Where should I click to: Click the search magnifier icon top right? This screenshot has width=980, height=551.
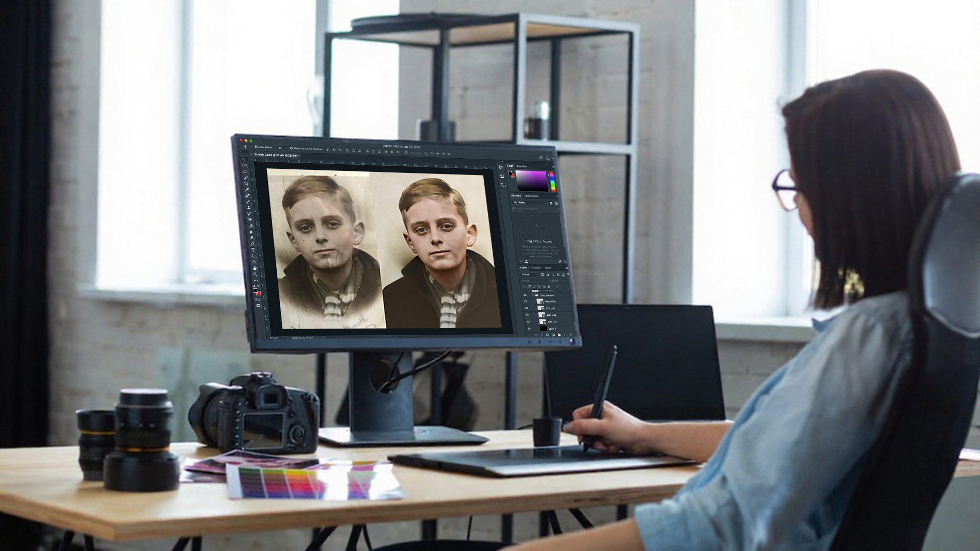[541, 157]
